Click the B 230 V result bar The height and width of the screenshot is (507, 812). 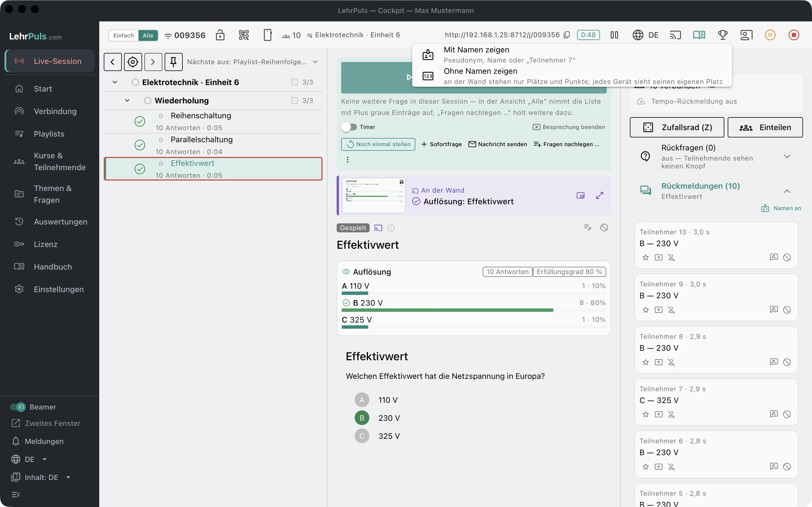473,306
